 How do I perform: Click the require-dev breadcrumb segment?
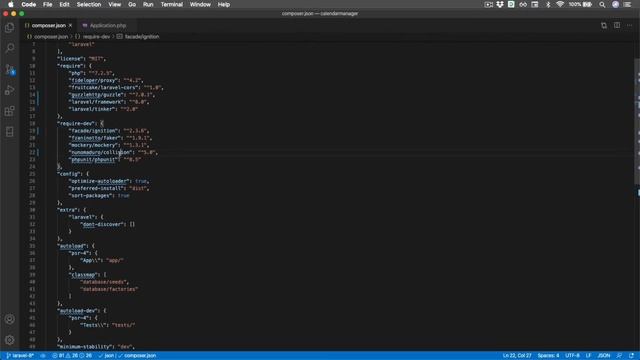[93, 36]
